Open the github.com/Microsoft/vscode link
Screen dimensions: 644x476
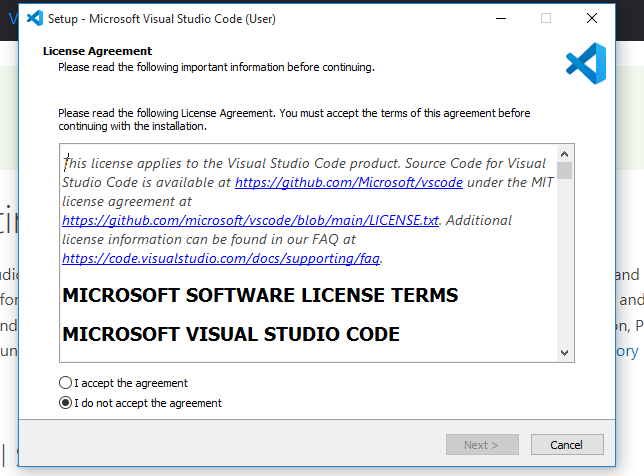[349, 182]
